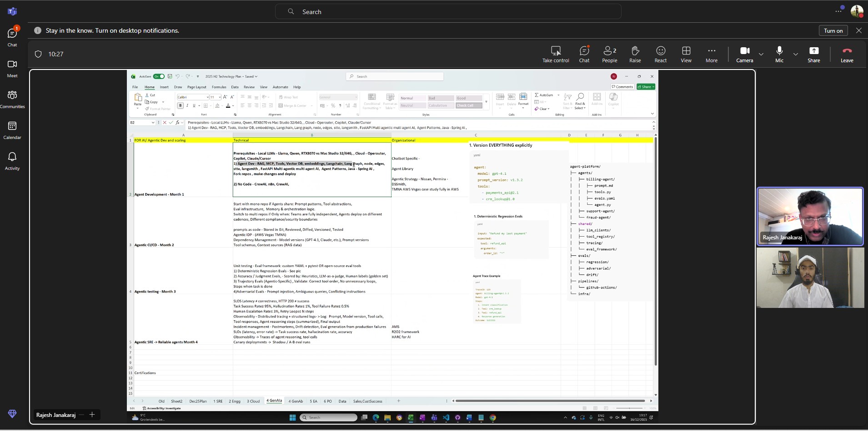Raise your hand in the meeting

click(x=635, y=54)
